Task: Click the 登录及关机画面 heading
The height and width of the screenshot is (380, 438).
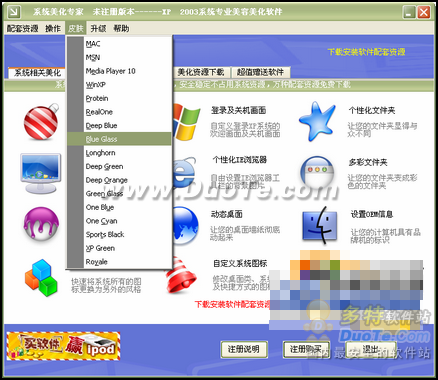Action: (x=238, y=110)
